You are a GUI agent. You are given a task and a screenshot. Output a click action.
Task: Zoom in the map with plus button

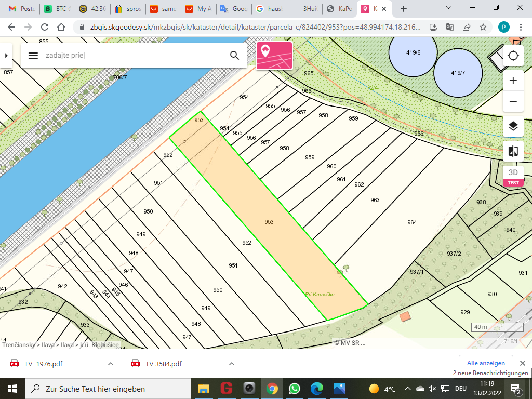click(513, 81)
